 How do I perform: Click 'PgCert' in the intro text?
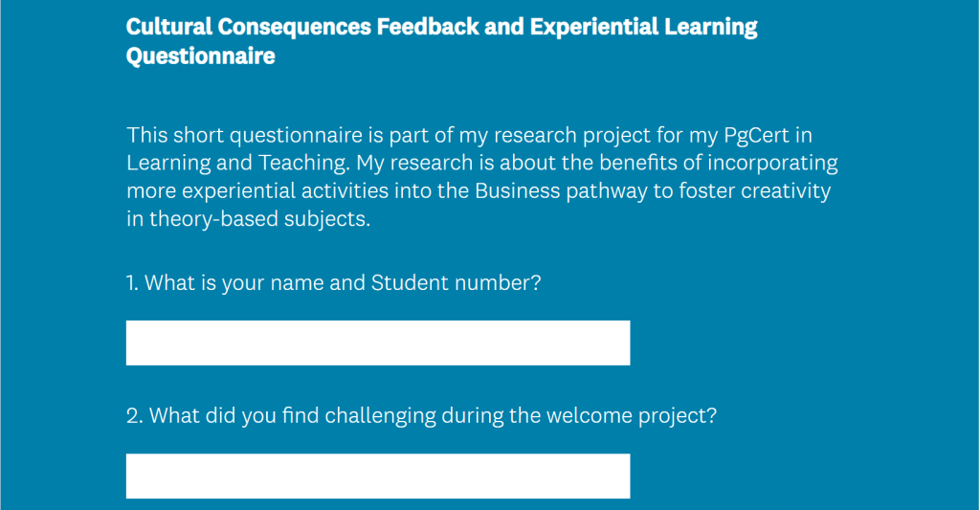756,136
